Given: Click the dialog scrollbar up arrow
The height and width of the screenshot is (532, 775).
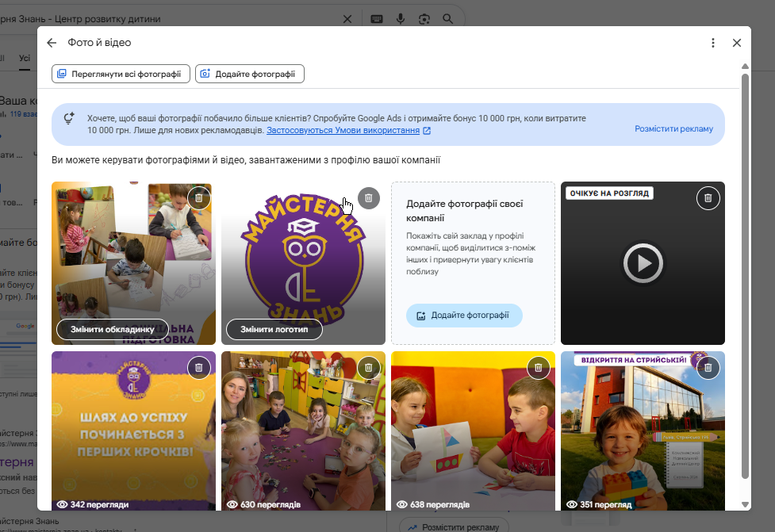Looking at the screenshot, I should click(x=745, y=66).
